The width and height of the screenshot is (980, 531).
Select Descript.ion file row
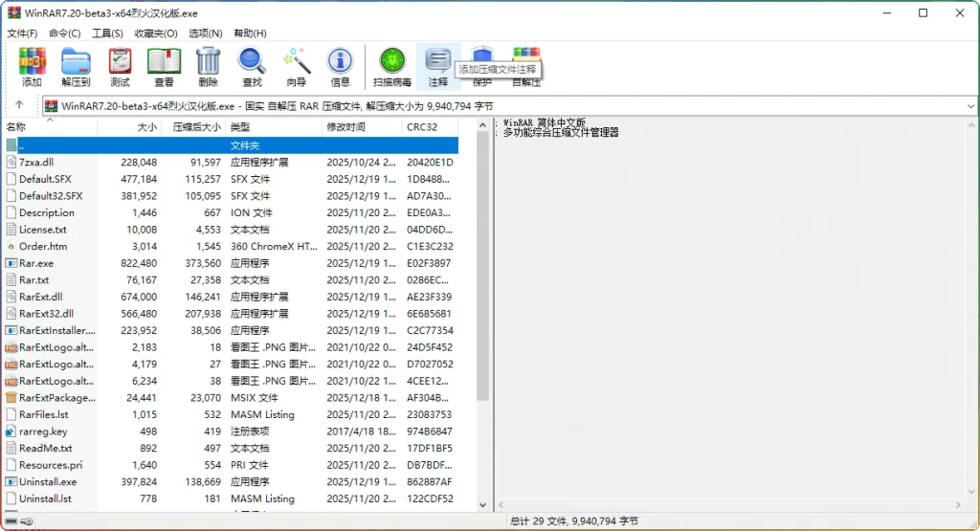(232, 212)
